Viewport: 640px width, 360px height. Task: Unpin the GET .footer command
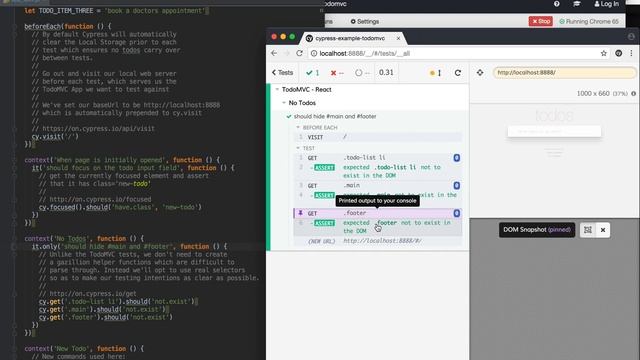tap(300, 213)
